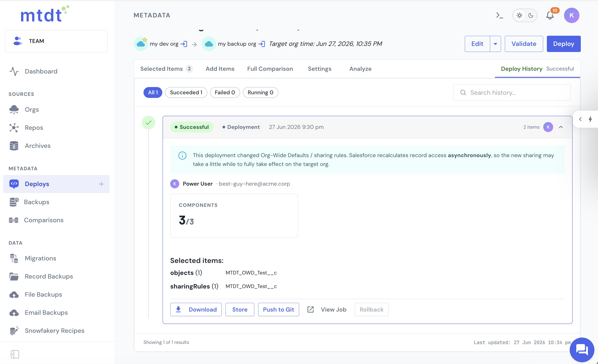598x364 pixels.
Task: Filter by Failed 0
Action: coord(225,92)
